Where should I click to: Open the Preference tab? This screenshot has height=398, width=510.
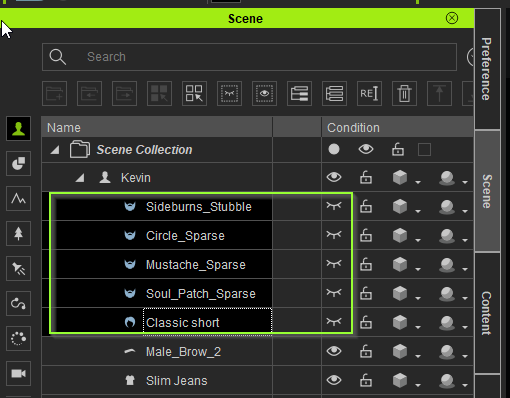click(x=487, y=69)
